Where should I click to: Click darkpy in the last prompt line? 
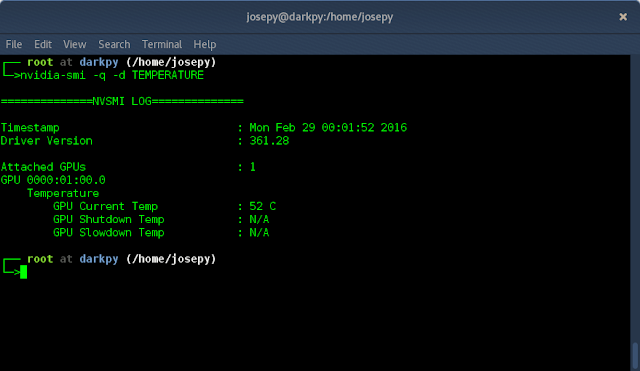pos(99,259)
